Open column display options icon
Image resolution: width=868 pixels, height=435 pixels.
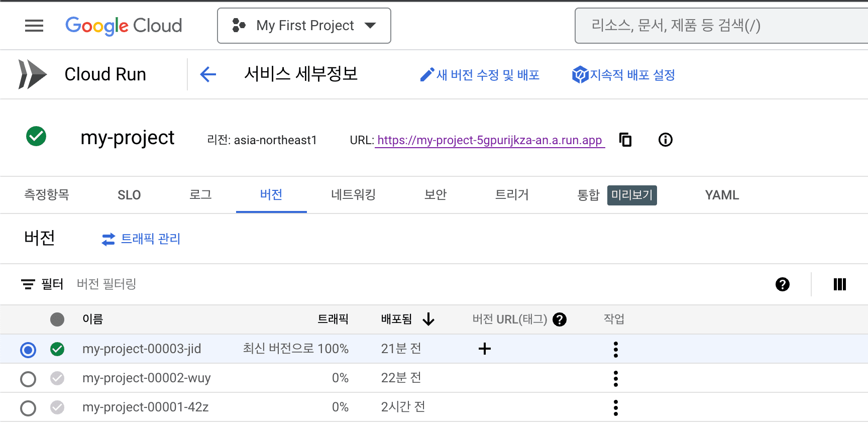coord(839,284)
